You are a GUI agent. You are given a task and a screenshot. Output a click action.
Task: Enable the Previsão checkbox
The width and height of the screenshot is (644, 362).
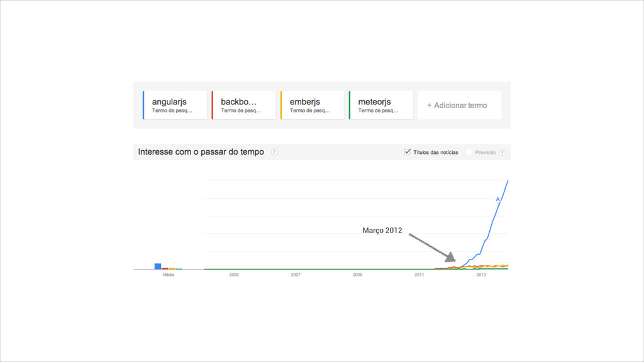pos(469,152)
